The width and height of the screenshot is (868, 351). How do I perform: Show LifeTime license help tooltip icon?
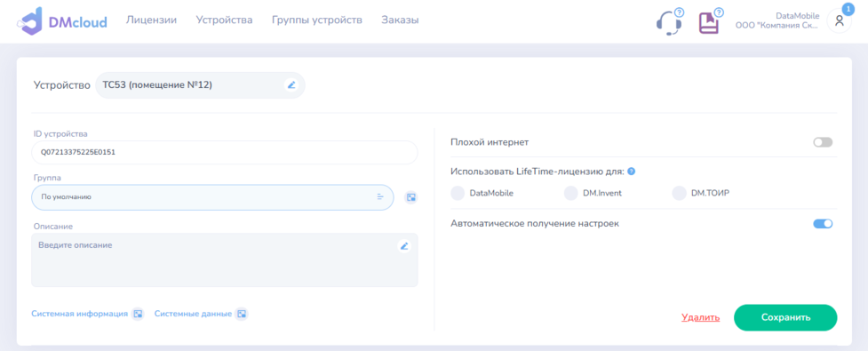pos(631,172)
